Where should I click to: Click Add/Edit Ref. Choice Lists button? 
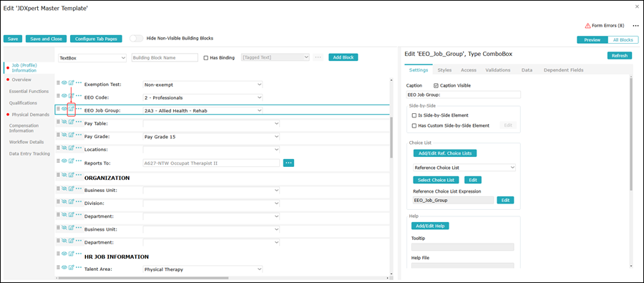pyautogui.click(x=445, y=153)
